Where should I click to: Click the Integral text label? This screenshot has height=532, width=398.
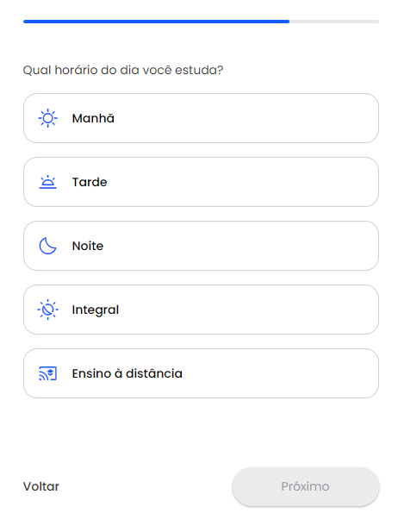(x=96, y=310)
